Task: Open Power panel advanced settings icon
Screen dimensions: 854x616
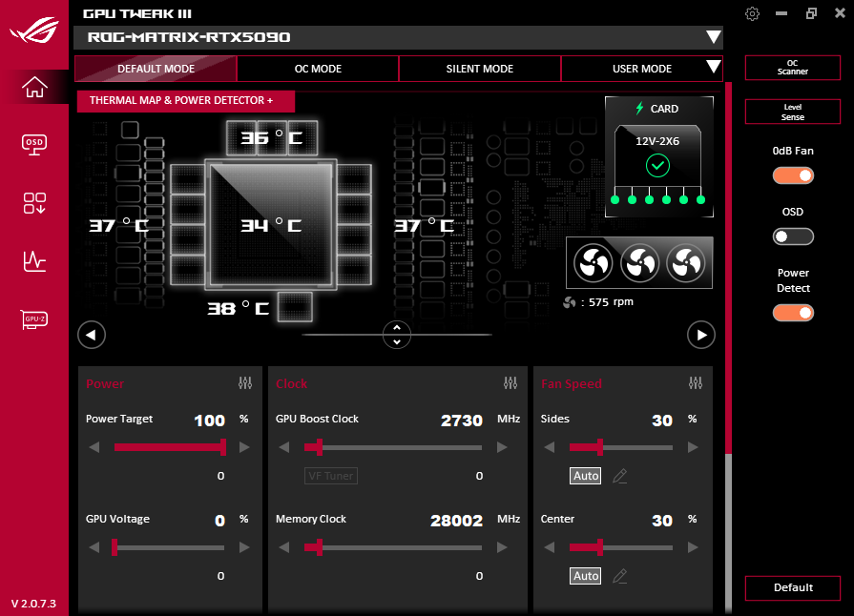Action: point(245,383)
